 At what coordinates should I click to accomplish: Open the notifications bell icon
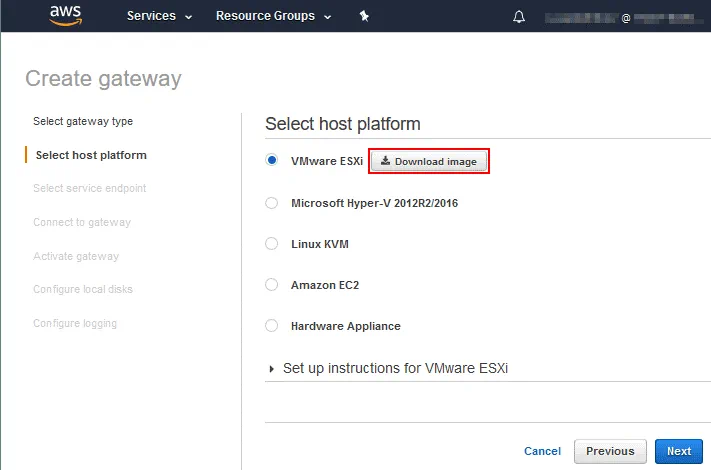(519, 17)
